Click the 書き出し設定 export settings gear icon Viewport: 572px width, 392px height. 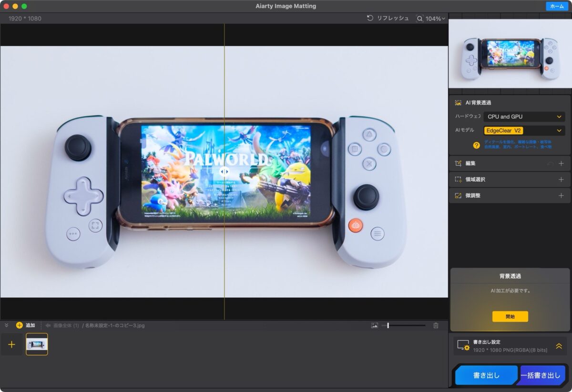[x=463, y=345]
